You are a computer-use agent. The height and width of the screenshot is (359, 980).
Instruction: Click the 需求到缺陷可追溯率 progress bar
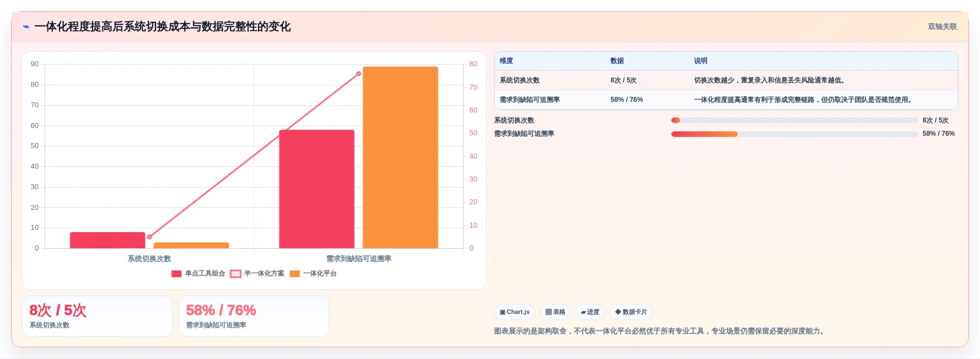[x=794, y=134]
